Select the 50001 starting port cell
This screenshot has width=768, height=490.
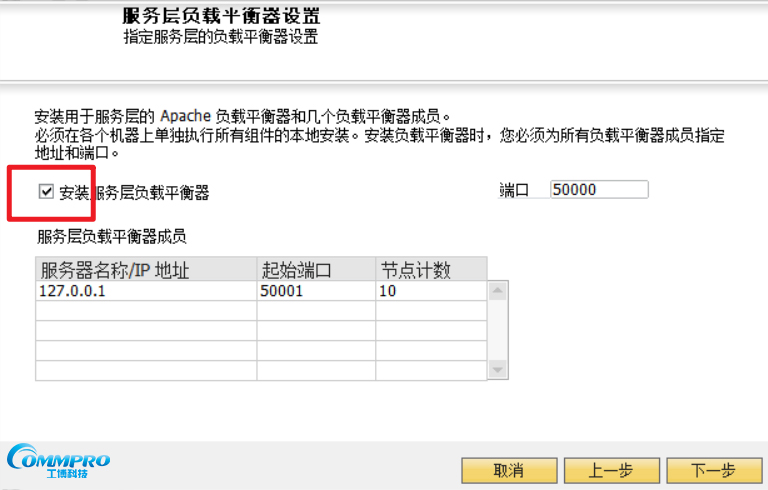[315, 291]
